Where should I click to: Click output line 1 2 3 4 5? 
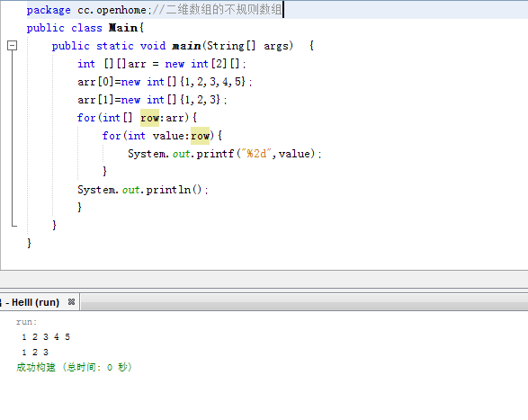click(x=46, y=336)
